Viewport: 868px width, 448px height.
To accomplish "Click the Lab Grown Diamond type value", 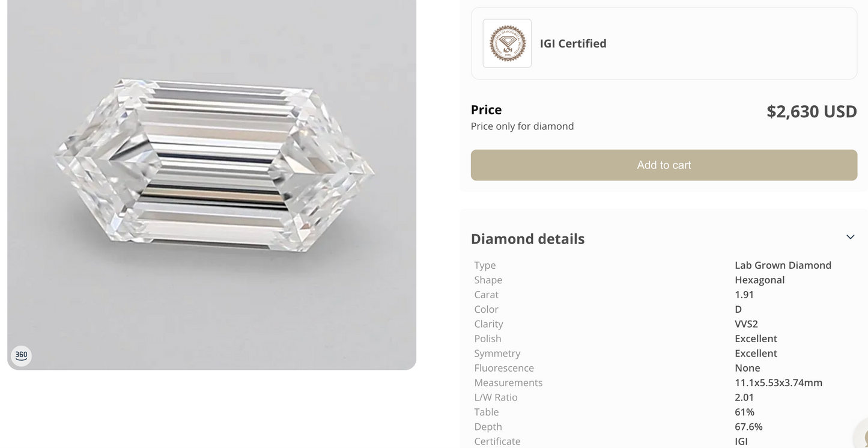I will coord(783,265).
